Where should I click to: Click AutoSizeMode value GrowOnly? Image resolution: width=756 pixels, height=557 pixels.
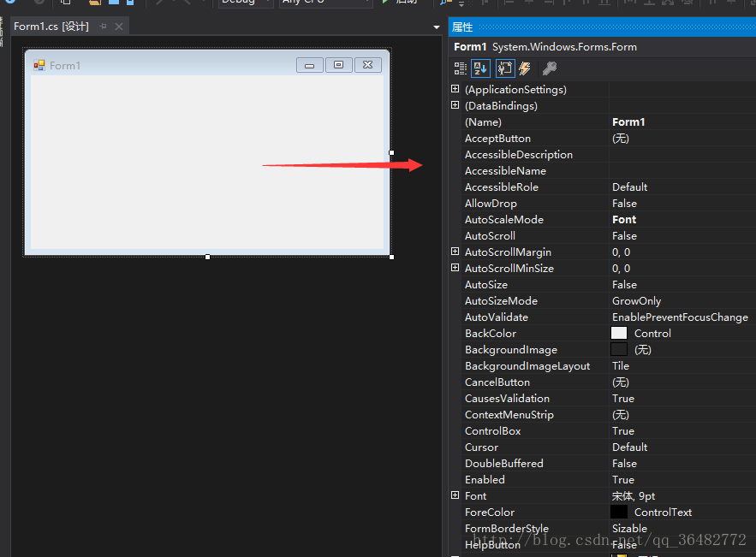pos(636,301)
